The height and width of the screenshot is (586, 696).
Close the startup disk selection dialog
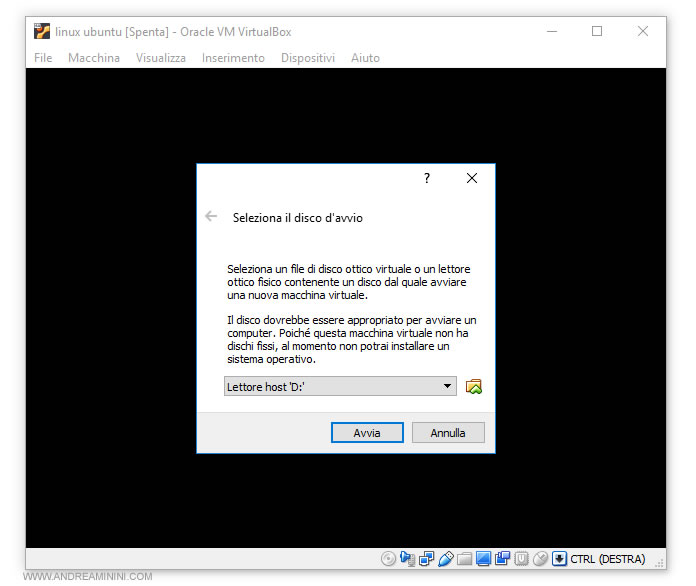tap(472, 178)
